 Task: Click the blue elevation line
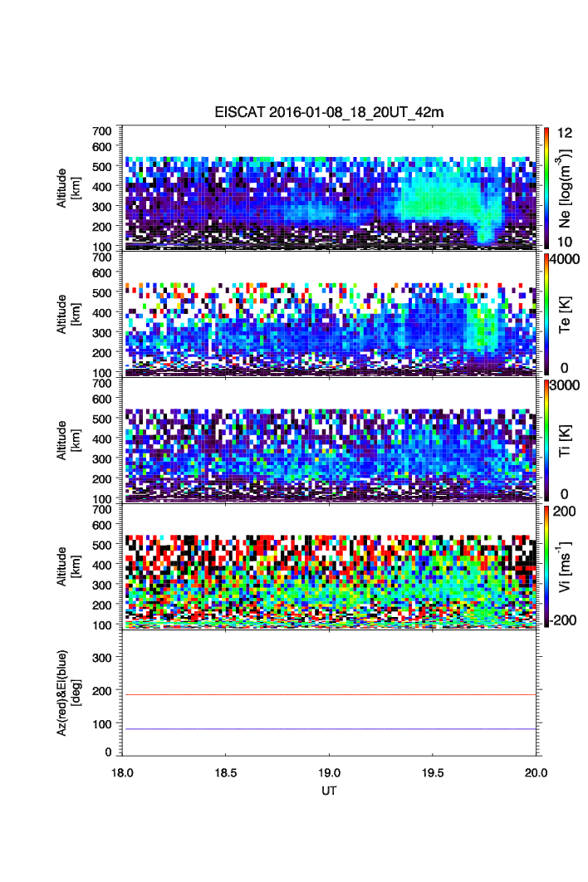[331, 729]
